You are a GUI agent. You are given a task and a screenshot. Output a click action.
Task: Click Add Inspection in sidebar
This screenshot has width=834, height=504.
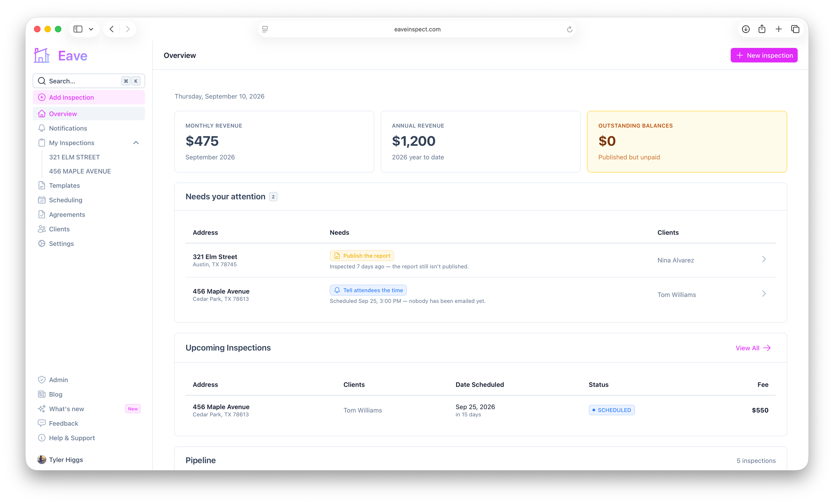[89, 97]
